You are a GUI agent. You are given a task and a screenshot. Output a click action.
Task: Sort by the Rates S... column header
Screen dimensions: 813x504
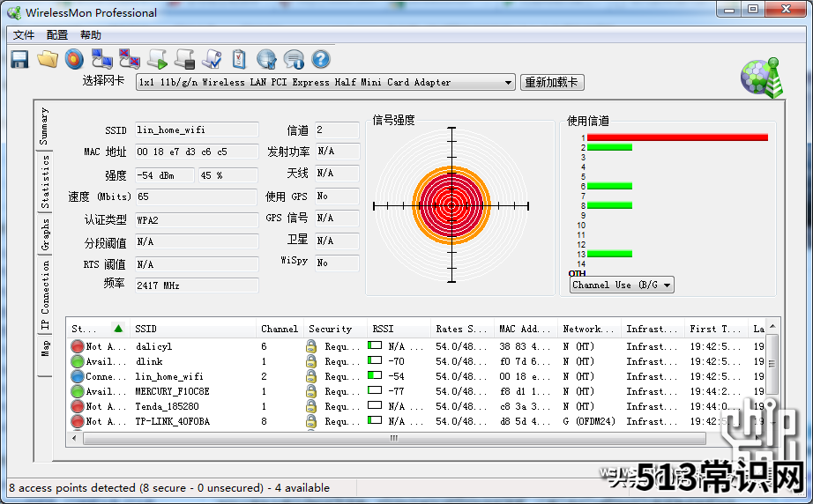click(x=462, y=329)
